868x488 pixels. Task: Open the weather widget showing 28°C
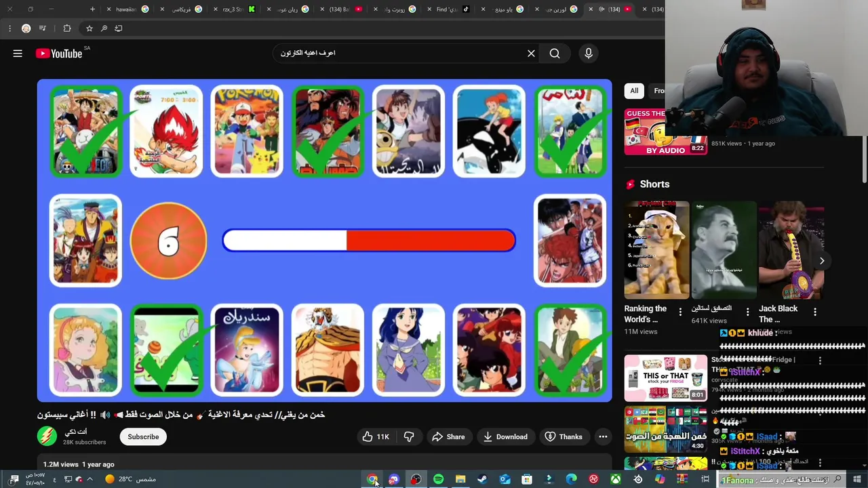tap(130, 479)
